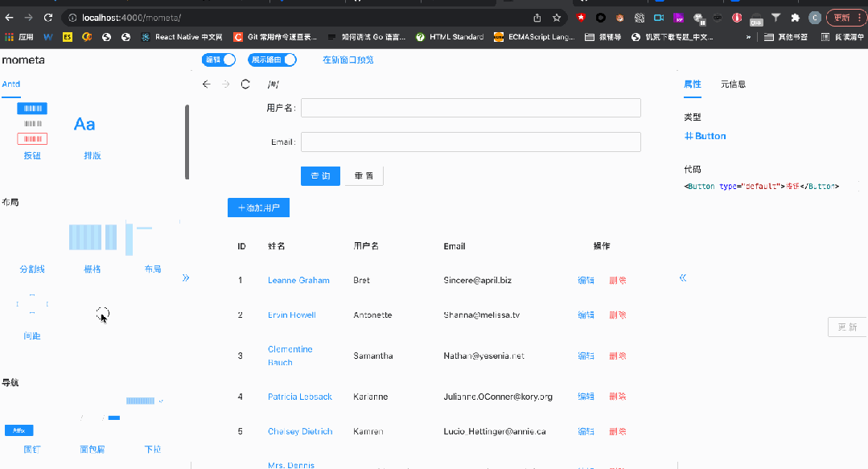Click the 'Aa' typography (排版) component icon
868x469 pixels.
[85, 124]
